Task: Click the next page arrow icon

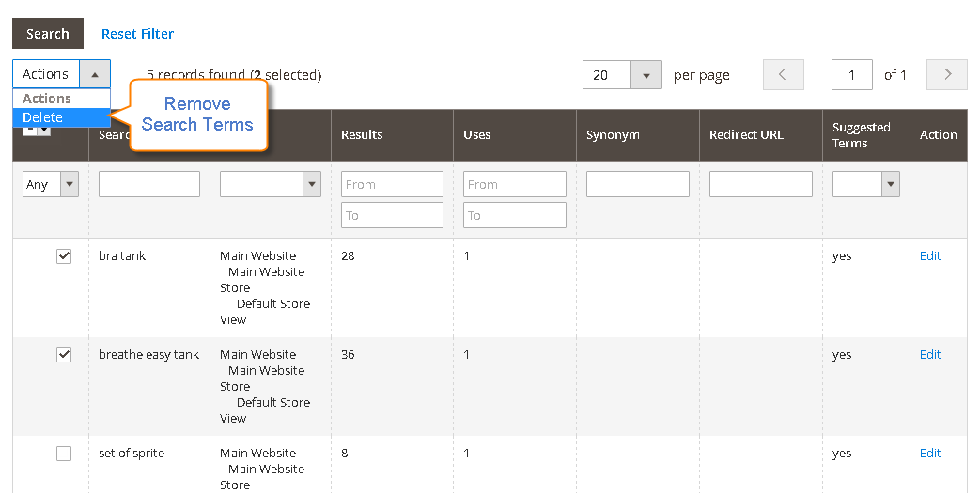Action: (x=947, y=74)
